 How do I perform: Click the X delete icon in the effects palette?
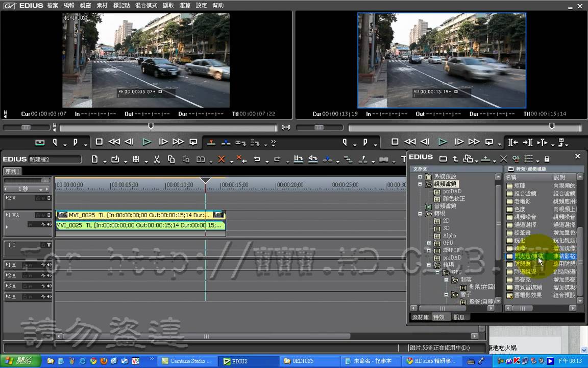point(504,159)
